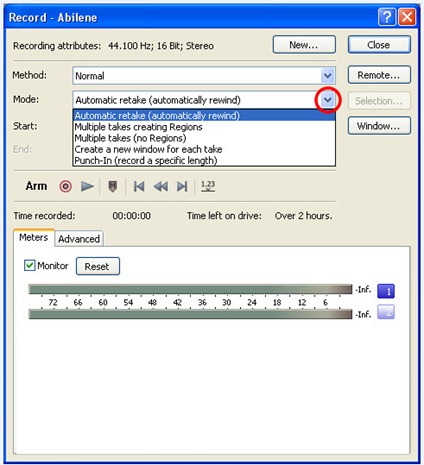Click the Close button
This screenshot has width=424, height=465.
(x=379, y=45)
